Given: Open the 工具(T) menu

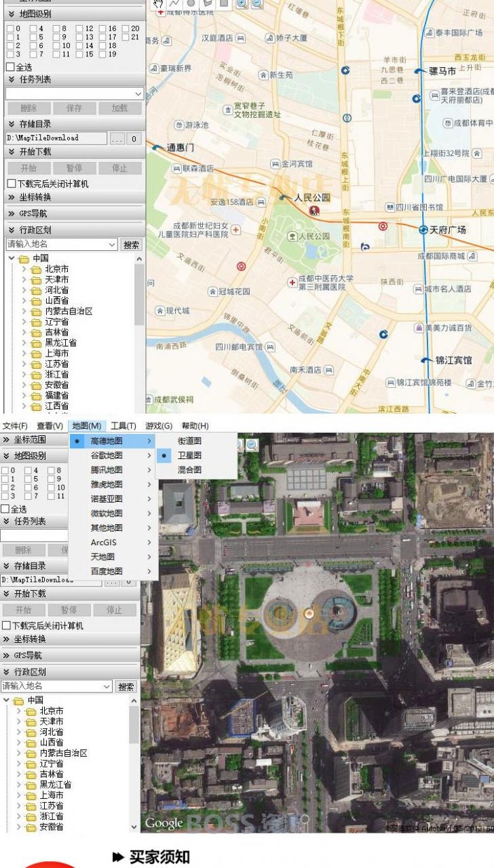Looking at the screenshot, I should point(123,426).
